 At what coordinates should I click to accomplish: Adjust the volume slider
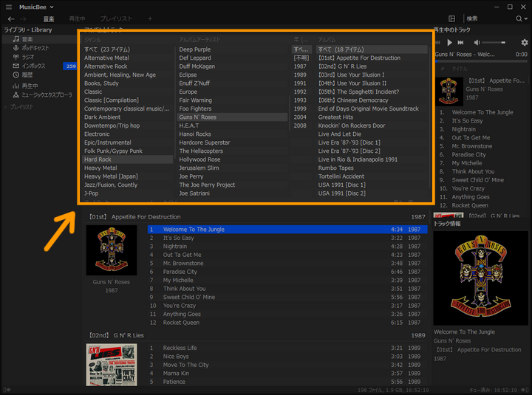(494, 42)
